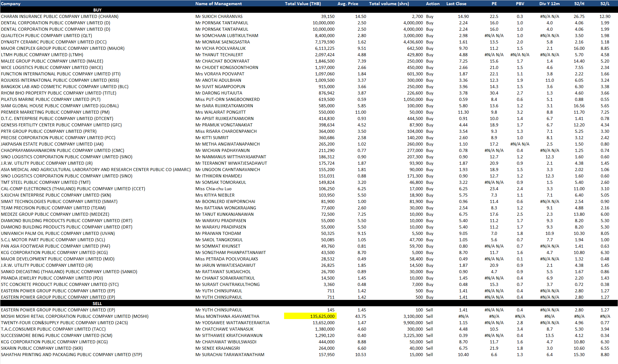Image resolution: width=618 pixels, height=364 pixels.
Task: Click the Action column header
Action: [x=433, y=4]
